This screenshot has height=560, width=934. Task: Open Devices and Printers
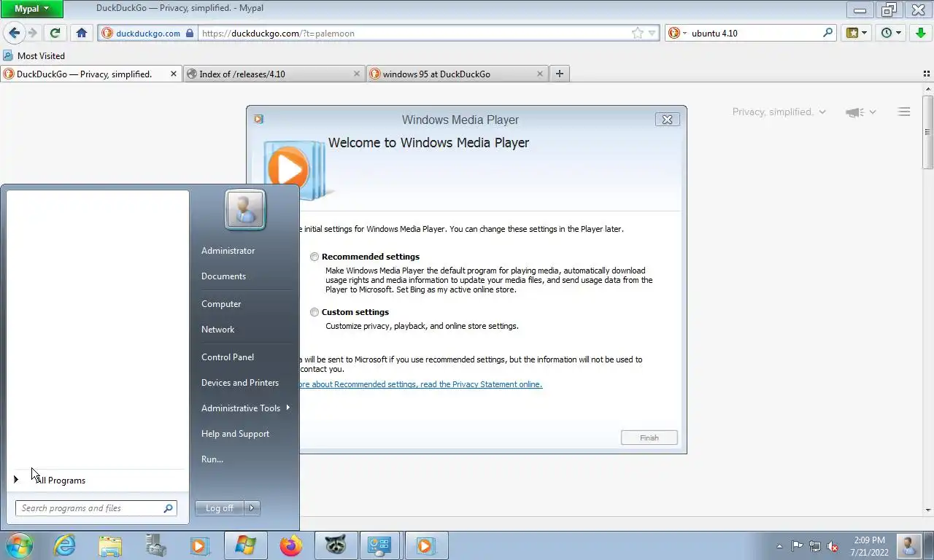pyautogui.click(x=240, y=383)
